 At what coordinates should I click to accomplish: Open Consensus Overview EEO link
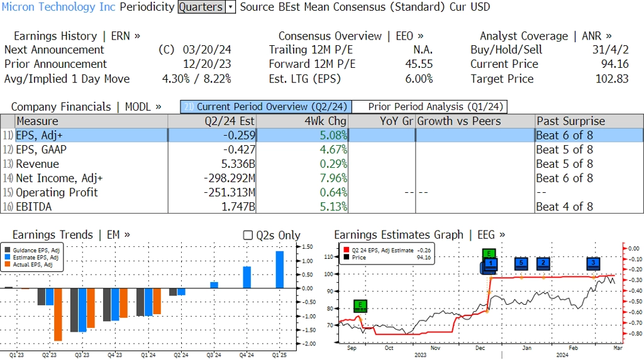[351, 36]
